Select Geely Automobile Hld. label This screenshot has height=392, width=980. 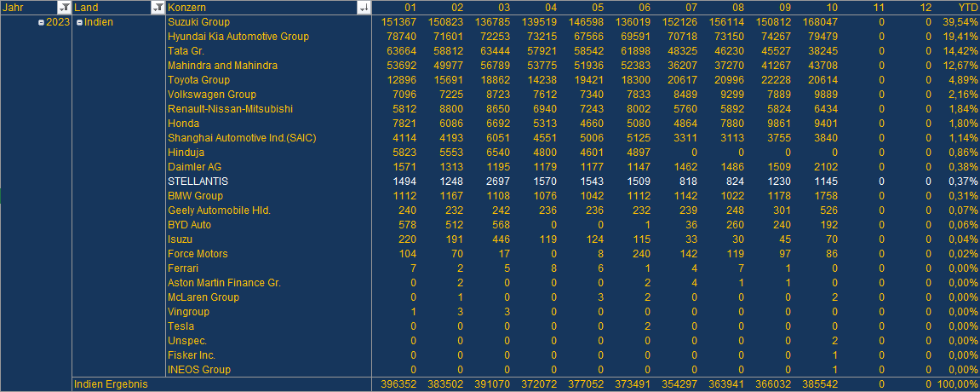click(x=220, y=210)
